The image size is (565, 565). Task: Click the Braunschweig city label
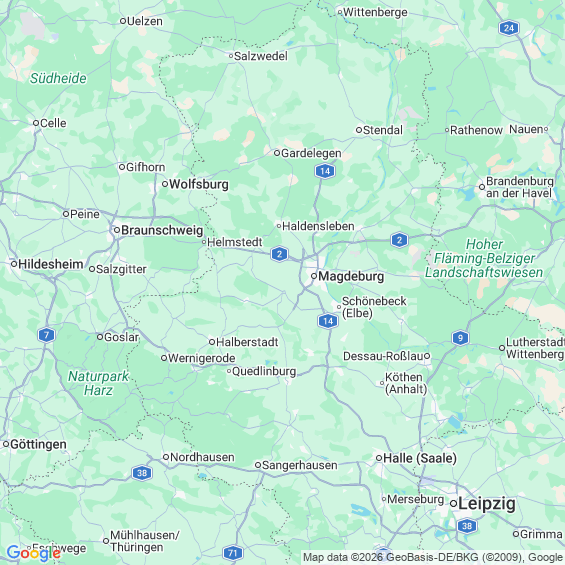pyautogui.click(x=162, y=230)
